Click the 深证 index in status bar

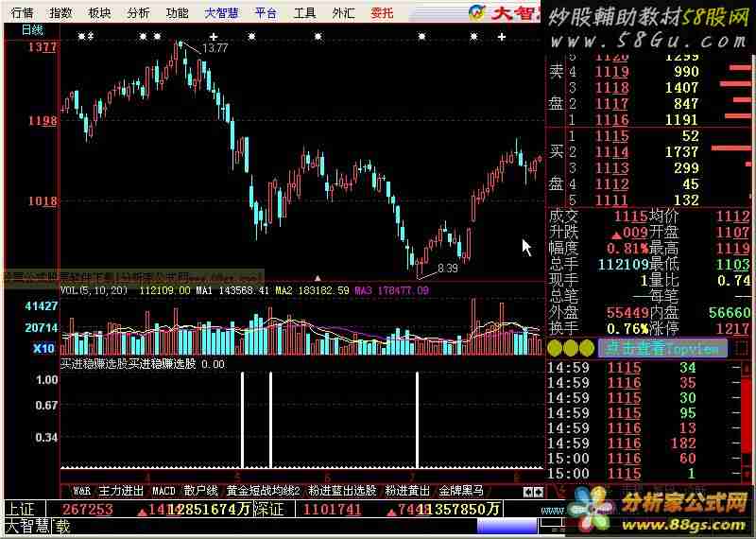268,509
